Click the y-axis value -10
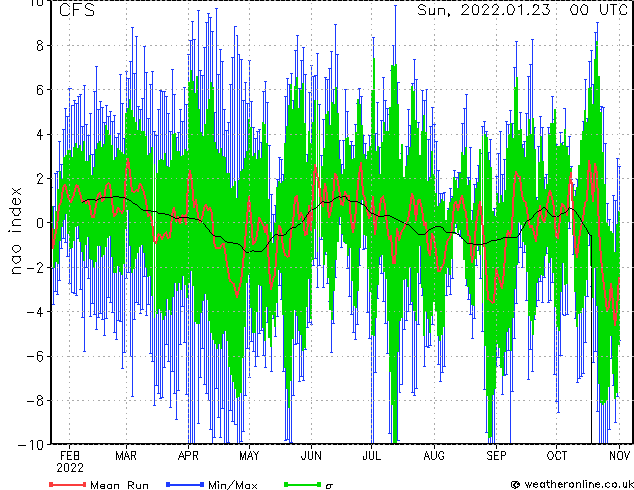This screenshot has width=634, height=490. (31, 445)
